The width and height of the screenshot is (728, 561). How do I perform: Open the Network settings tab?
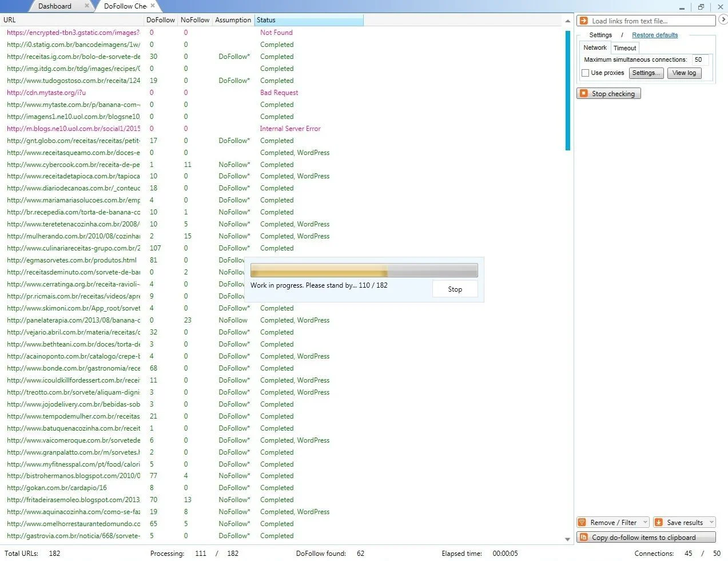coord(595,47)
